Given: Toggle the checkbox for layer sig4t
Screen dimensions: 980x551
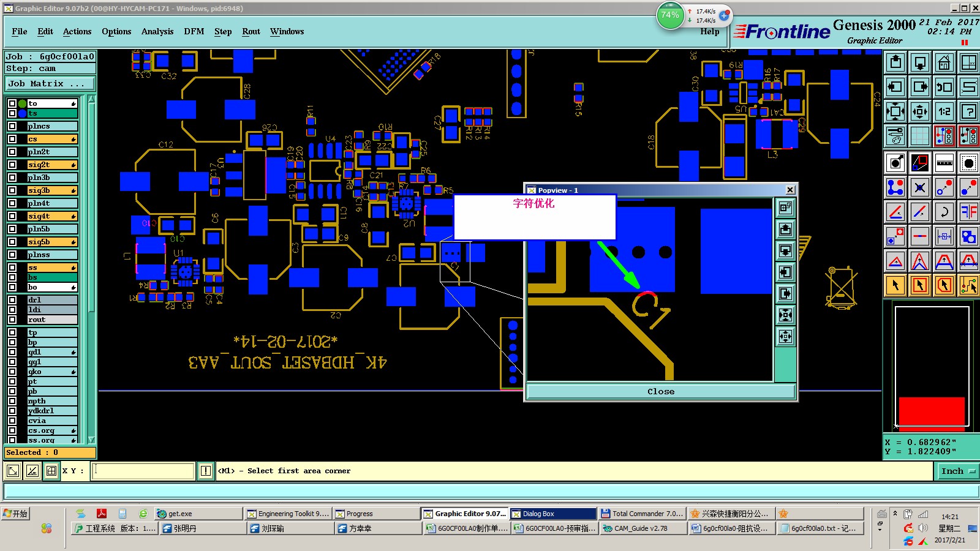Looking at the screenshot, I should coord(12,216).
